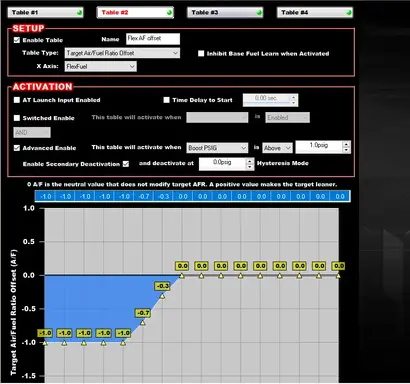Disable the Advanced Enable checkbox
Viewport: 410px width, 384px height.
pos(17,148)
